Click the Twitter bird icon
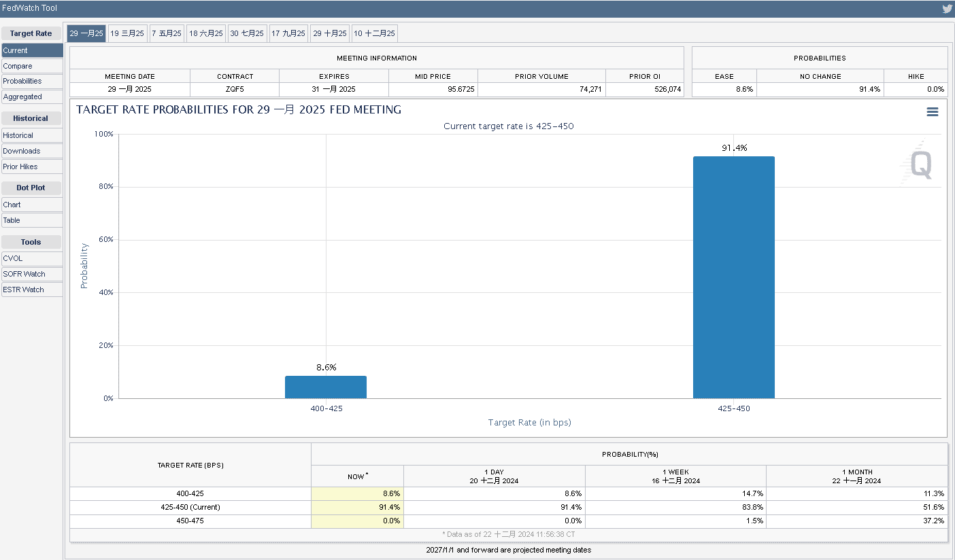The width and height of the screenshot is (955, 560). pyautogui.click(x=947, y=9)
